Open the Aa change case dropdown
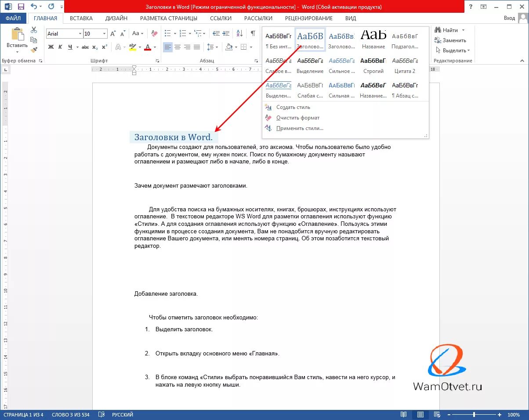Screen dimensions: 529x420 138,34
